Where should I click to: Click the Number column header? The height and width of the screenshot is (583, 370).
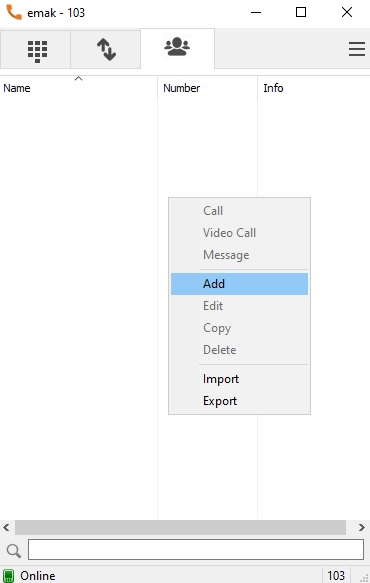[x=181, y=88]
